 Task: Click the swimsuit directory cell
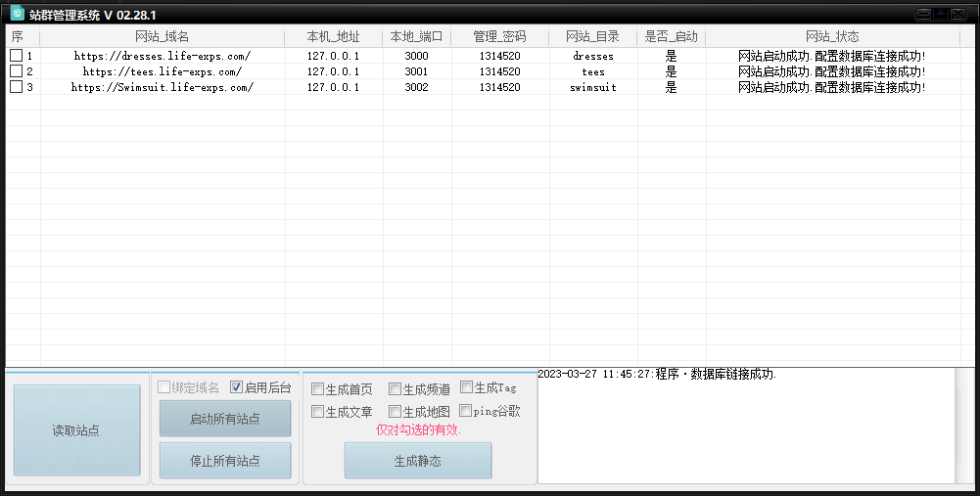(x=593, y=87)
